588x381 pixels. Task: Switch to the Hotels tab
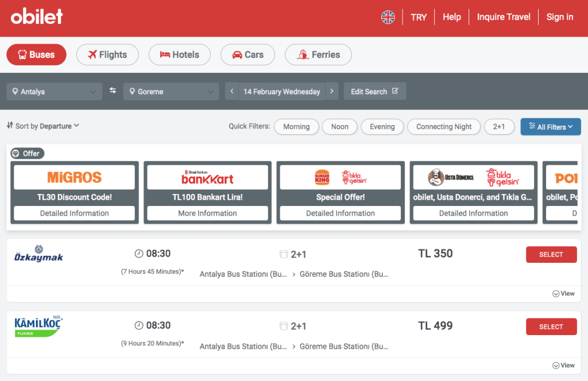[179, 55]
